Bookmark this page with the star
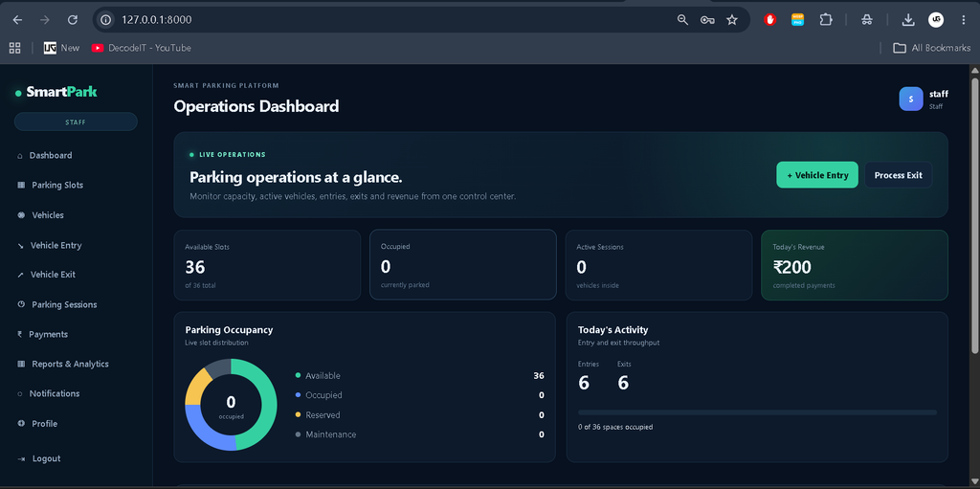 point(732,20)
